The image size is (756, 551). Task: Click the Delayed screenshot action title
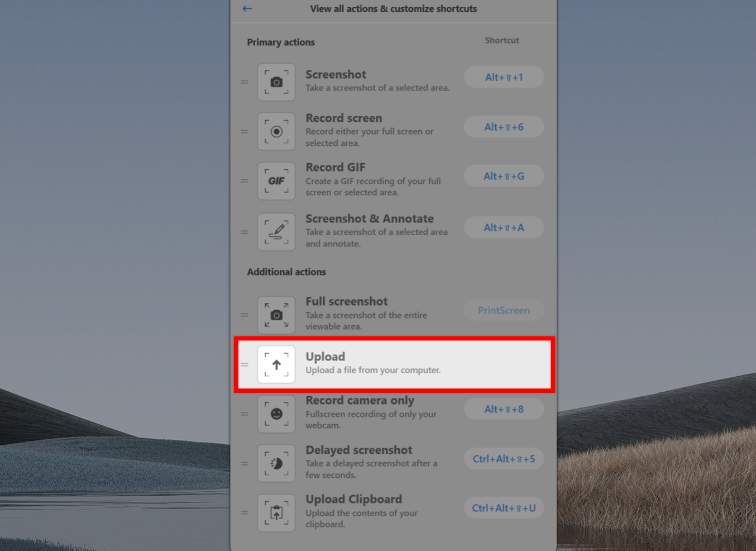(359, 450)
